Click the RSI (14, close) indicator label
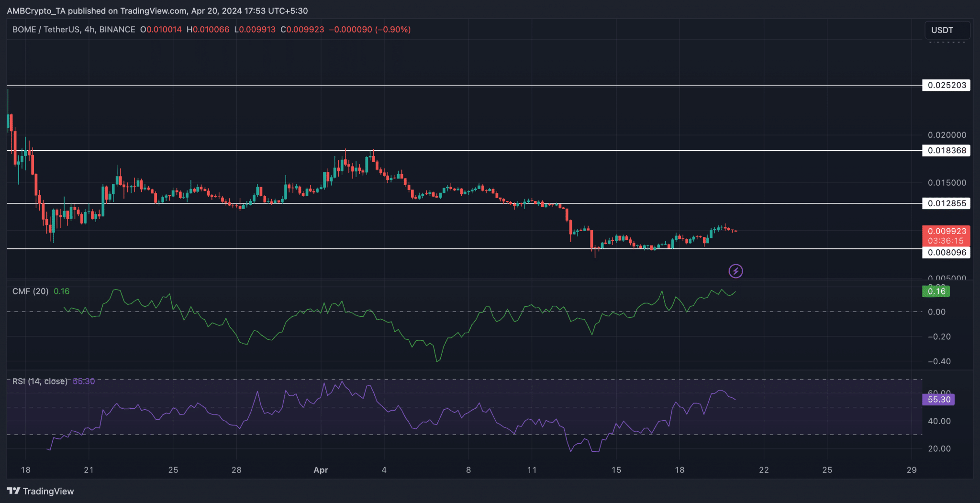Screen dimensions: 980x503 tap(40, 381)
